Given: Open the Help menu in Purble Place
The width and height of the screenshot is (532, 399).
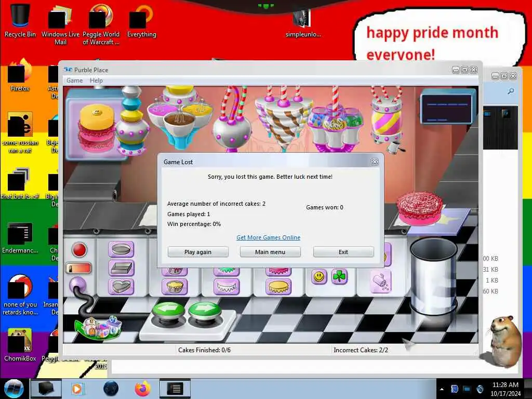Looking at the screenshot, I should click(x=96, y=81).
